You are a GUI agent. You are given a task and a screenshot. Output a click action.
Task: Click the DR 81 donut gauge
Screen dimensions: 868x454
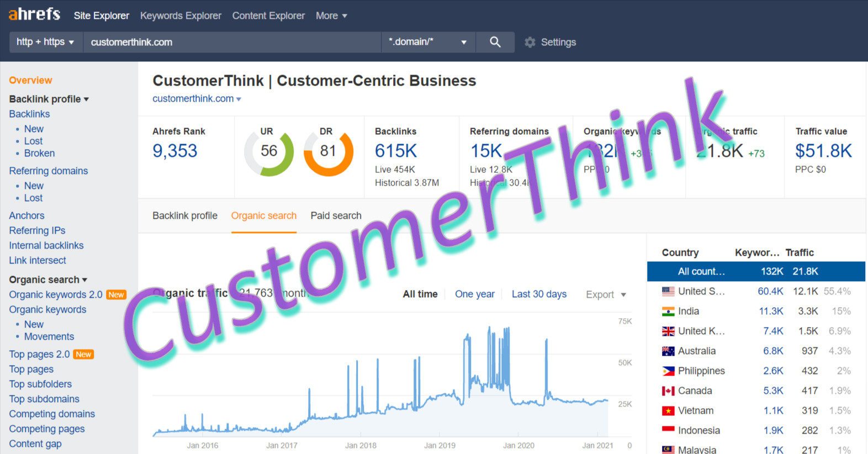click(x=328, y=151)
